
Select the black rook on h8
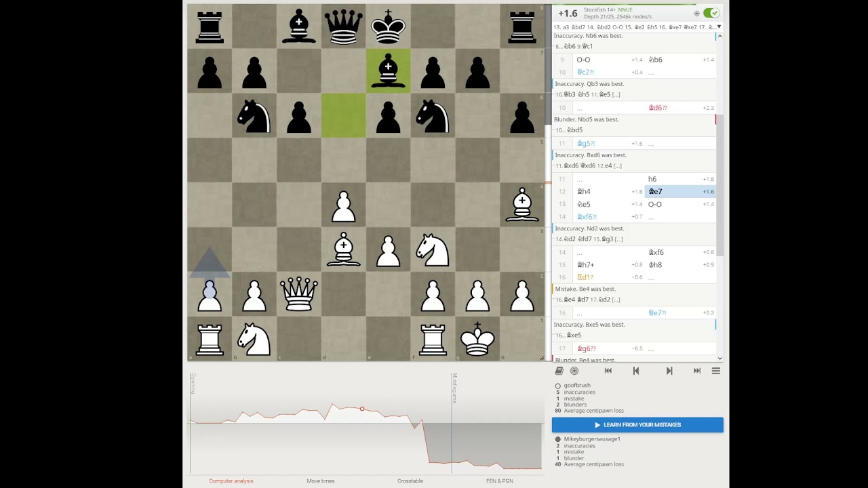[522, 26]
